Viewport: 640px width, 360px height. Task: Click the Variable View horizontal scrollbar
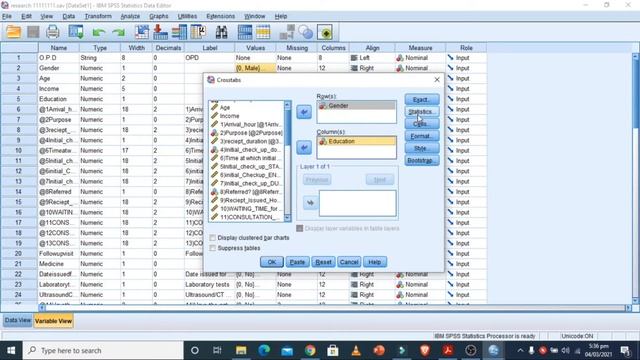tap(335, 308)
